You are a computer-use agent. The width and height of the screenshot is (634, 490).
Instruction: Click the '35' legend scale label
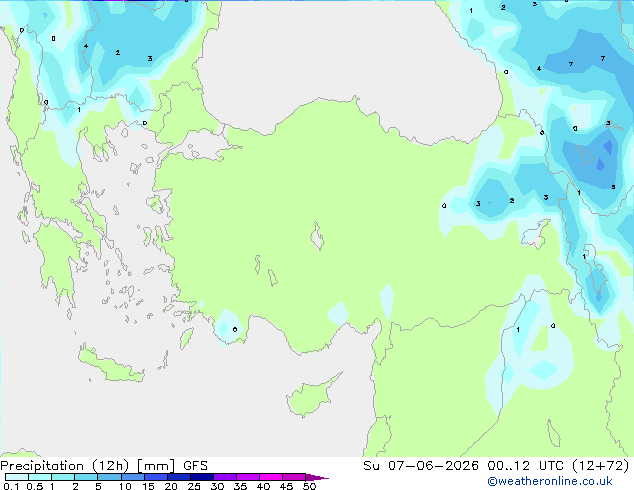(x=240, y=486)
